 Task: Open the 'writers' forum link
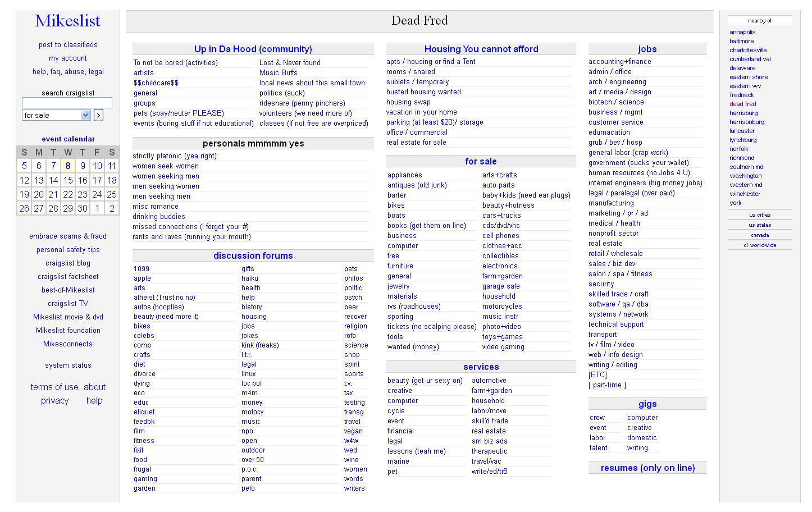(x=354, y=488)
